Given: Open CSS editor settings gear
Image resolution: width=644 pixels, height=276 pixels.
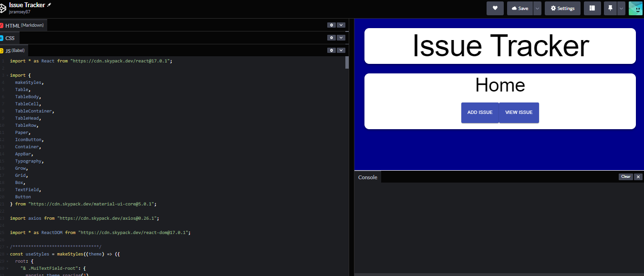Looking at the screenshot, I should tap(331, 37).
